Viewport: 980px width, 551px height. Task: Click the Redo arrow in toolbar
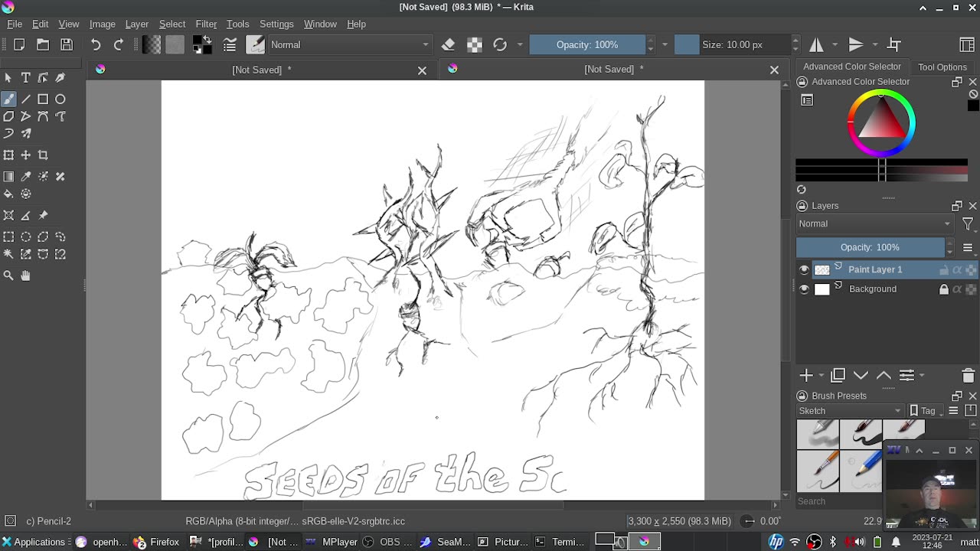(119, 44)
